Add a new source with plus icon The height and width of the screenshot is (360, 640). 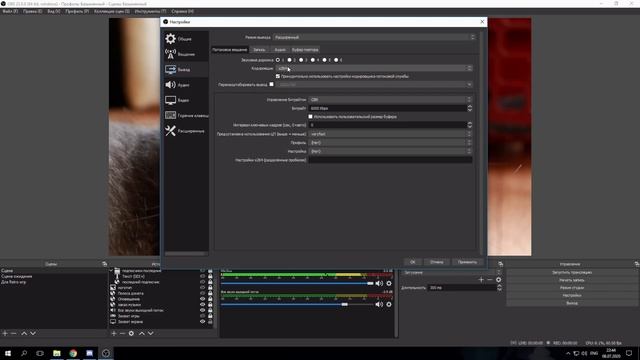click(x=114, y=333)
